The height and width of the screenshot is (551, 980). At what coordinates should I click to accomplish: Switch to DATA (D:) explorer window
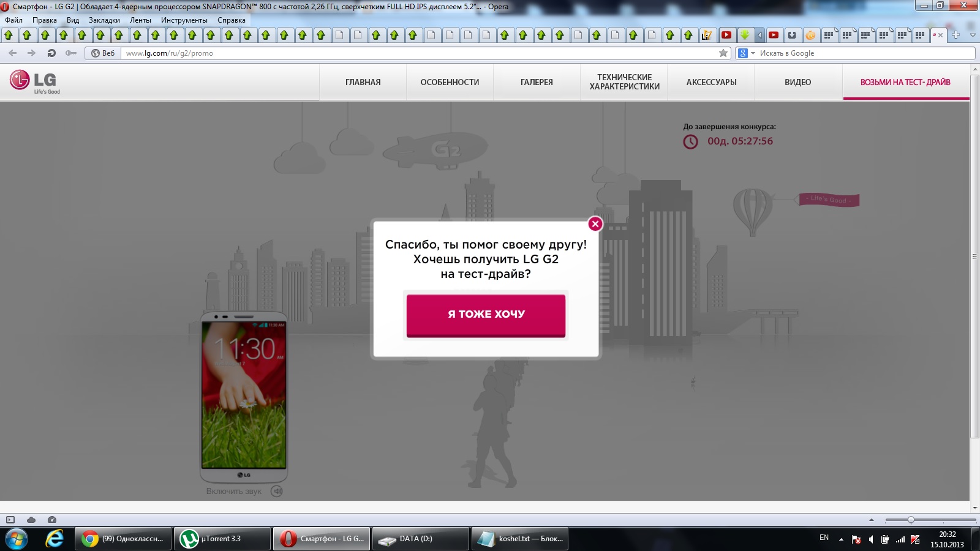[420, 539]
